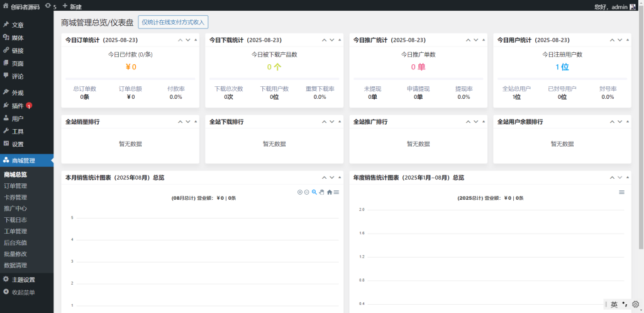Toggle the 今日用户统计 panel collapse triangle
Screen dimensions: 644x313
tap(627, 40)
